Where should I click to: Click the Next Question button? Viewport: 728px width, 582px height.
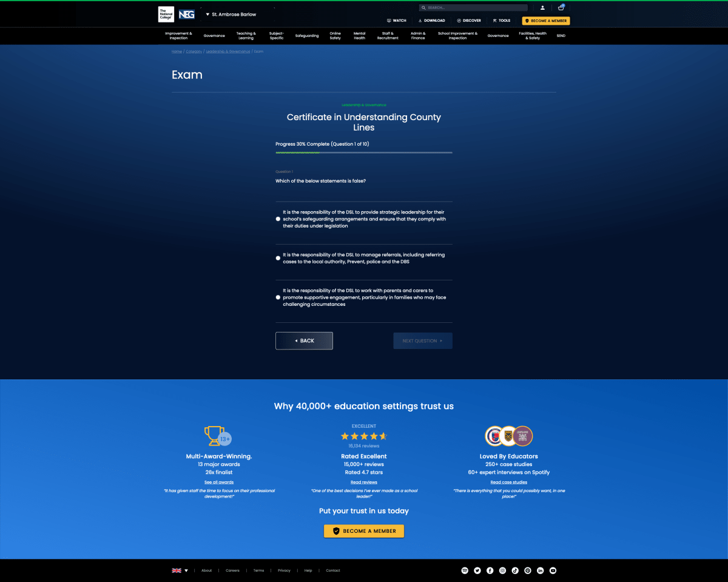(423, 341)
